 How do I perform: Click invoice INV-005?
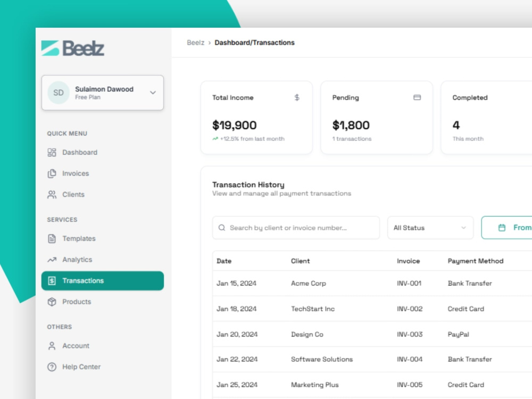[410, 385]
